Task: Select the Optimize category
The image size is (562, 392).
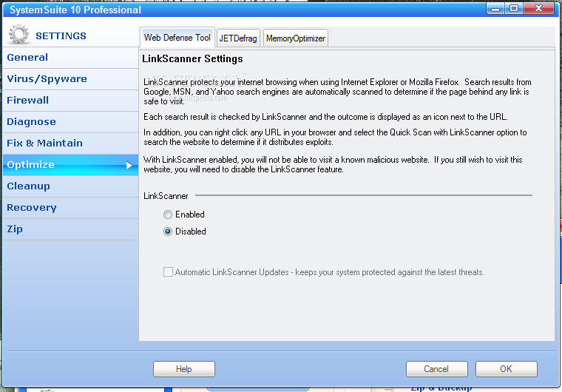Action: (70, 165)
